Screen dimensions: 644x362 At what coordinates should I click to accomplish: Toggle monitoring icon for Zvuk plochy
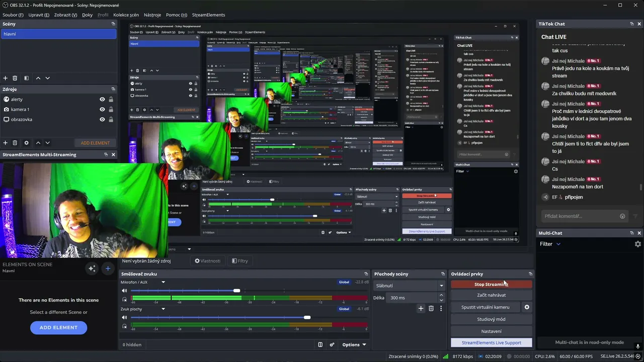[125, 326]
